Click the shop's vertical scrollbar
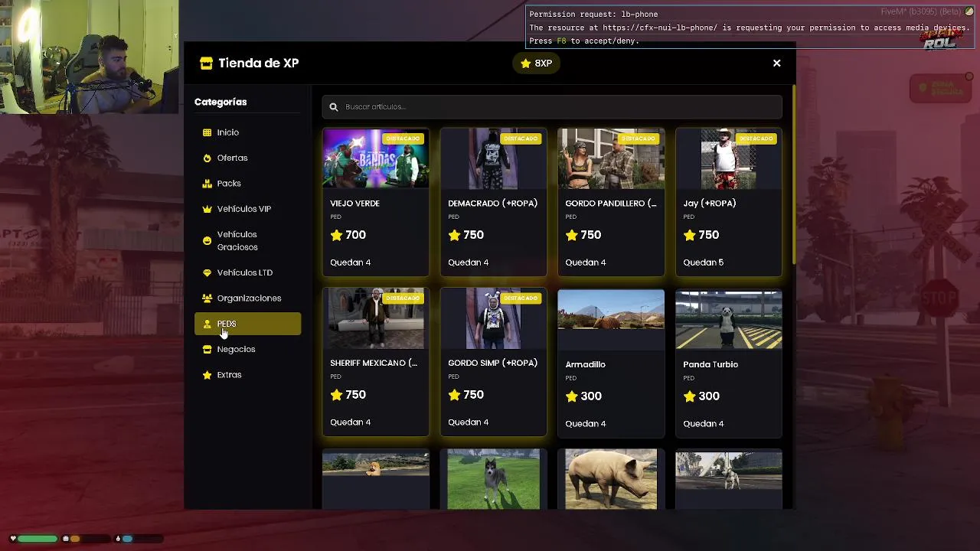The image size is (980, 551). point(794,176)
